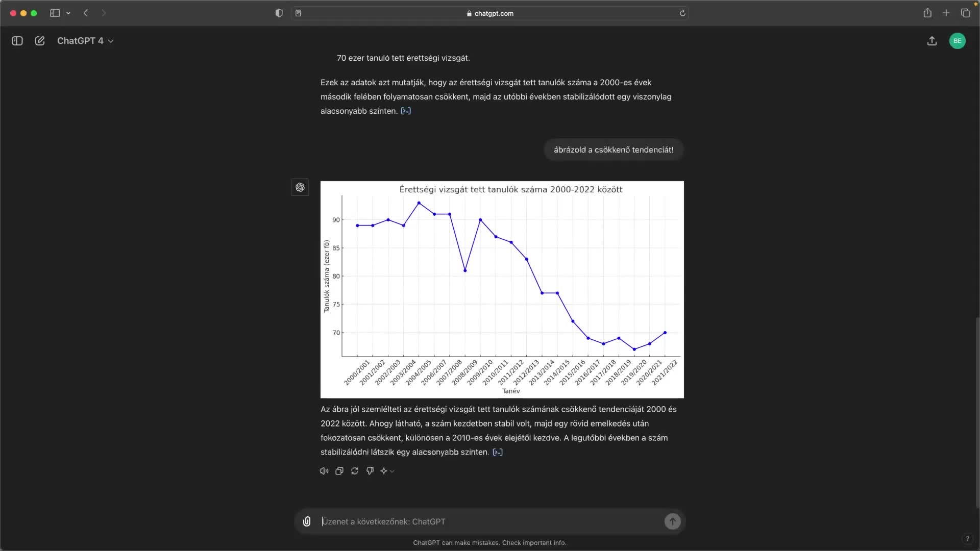This screenshot has height=551, width=980.
Task: Focus the message input field
Action: click(490, 521)
